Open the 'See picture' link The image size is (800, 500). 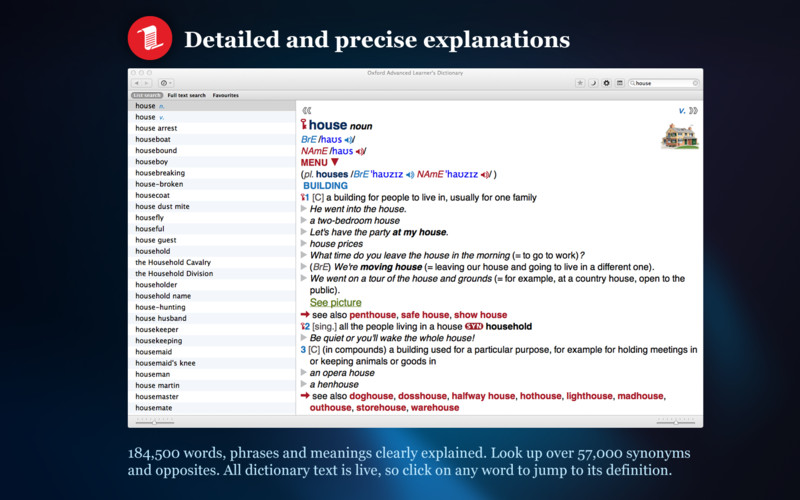(335, 303)
